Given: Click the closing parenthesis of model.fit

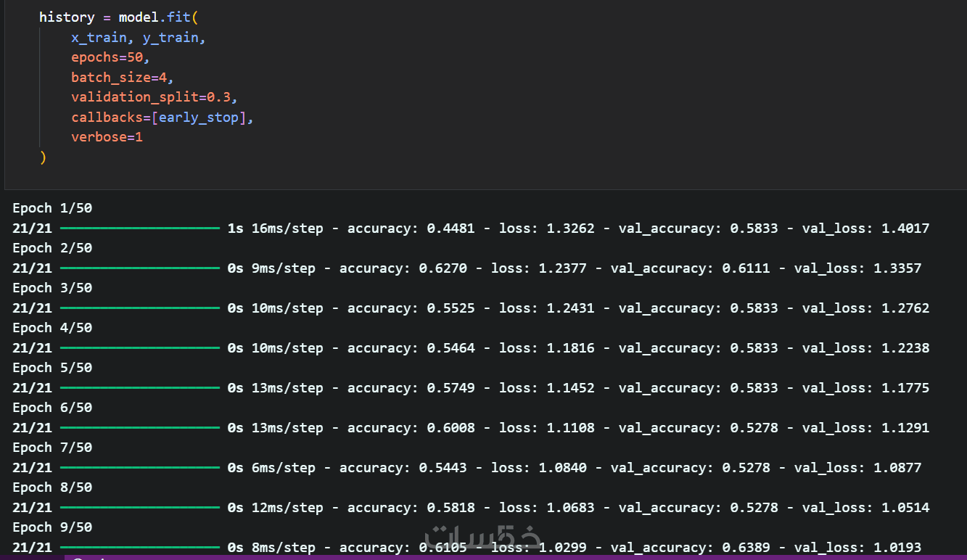Looking at the screenshot, I should [43, 157].
